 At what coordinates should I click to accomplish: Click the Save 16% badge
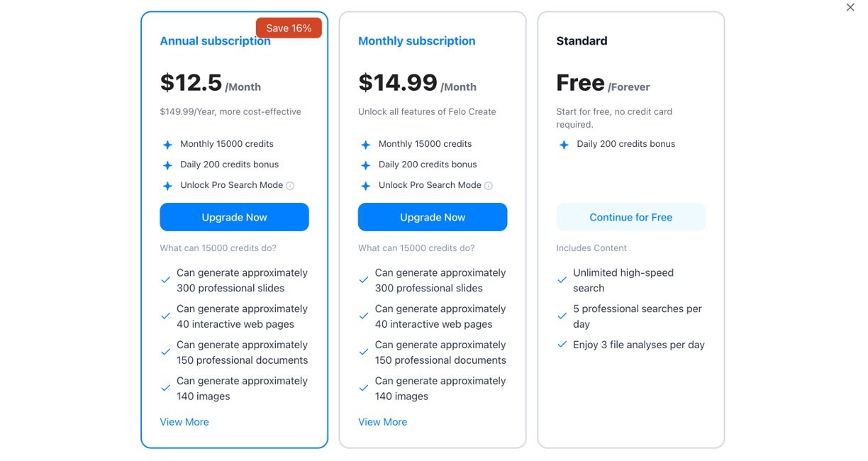(289, 28)
